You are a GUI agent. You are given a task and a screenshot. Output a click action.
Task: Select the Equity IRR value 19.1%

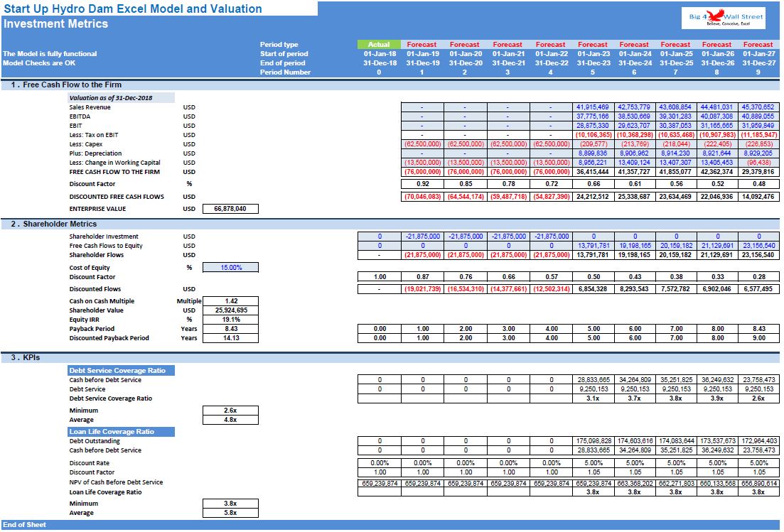tap(230, 320)
